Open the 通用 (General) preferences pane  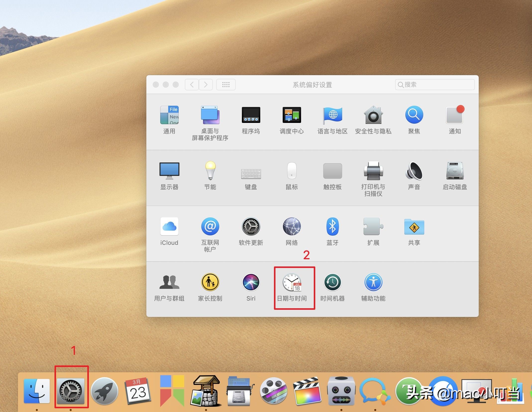[x=169, y=115]
